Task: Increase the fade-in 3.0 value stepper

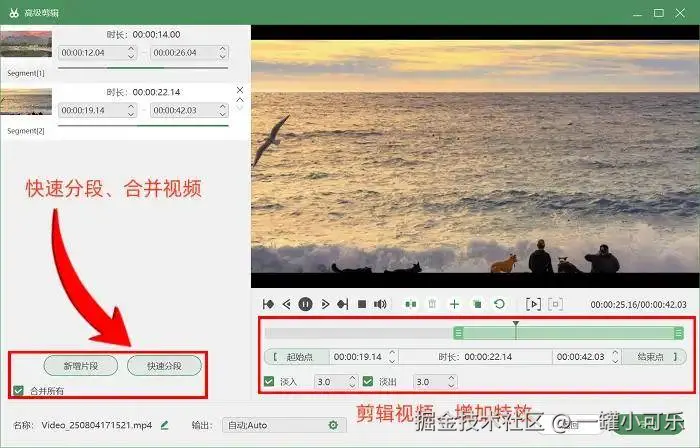Action: click(352, 378)
